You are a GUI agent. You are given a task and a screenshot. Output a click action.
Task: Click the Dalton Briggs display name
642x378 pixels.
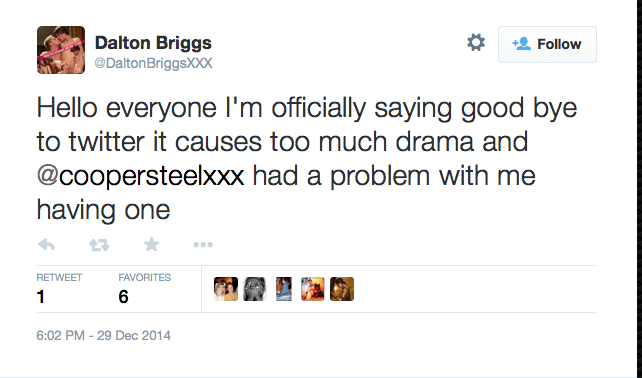(153, 43)
